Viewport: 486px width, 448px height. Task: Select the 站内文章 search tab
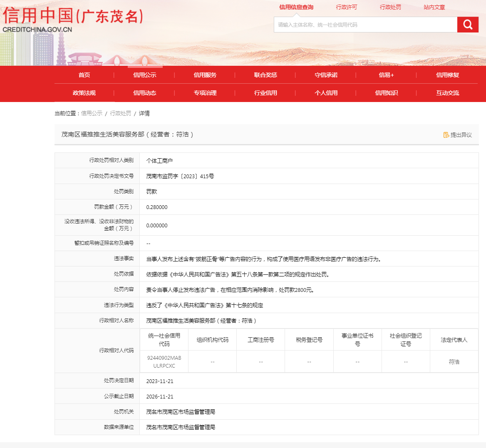(x=434, y=7)
